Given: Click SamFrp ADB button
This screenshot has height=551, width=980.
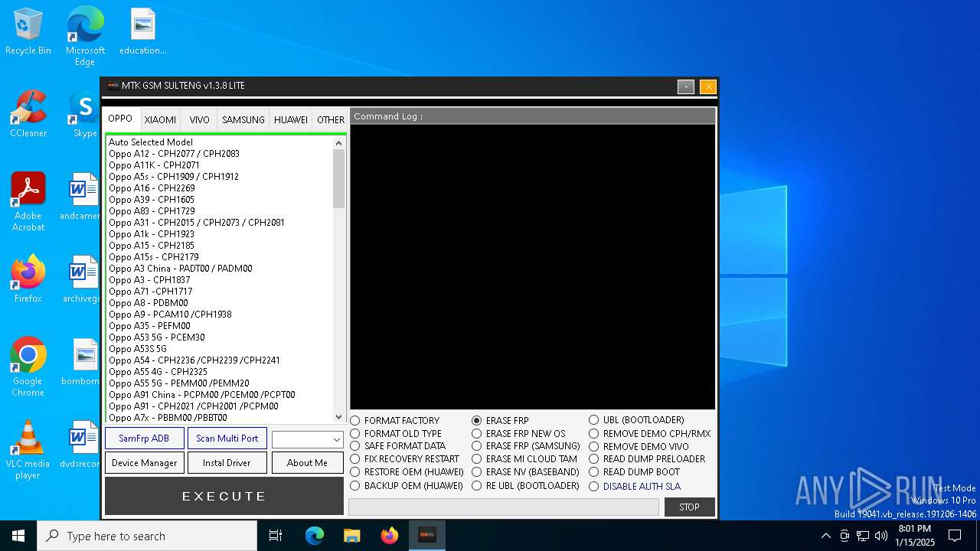Looking at the screenshot, I should (145, 439).
